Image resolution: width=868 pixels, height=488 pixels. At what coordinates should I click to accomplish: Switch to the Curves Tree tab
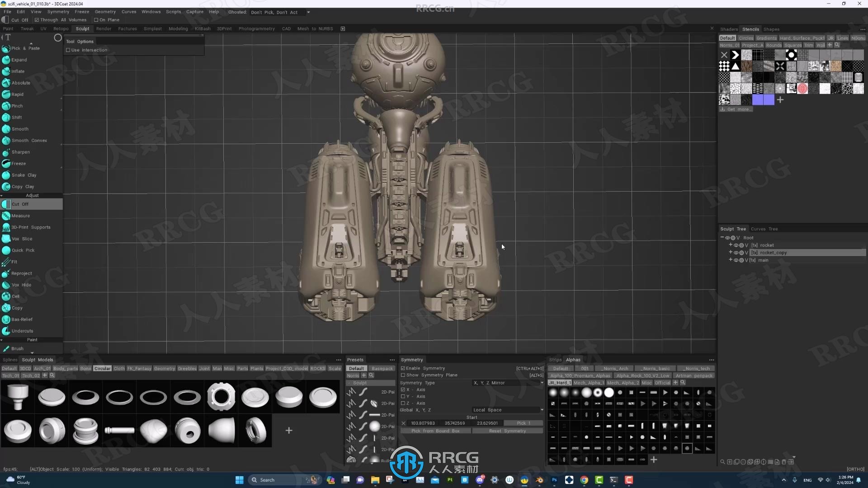coord(764,229)
